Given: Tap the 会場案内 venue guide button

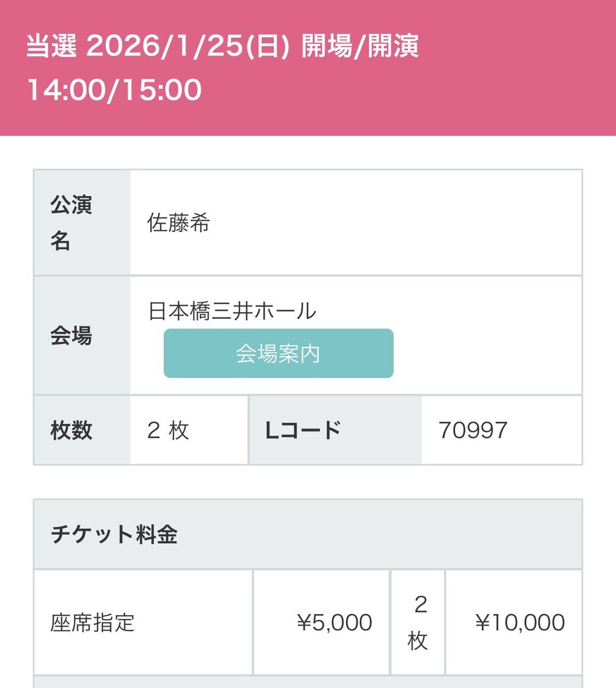Looking at the screenshot, I should coord(278,353).
